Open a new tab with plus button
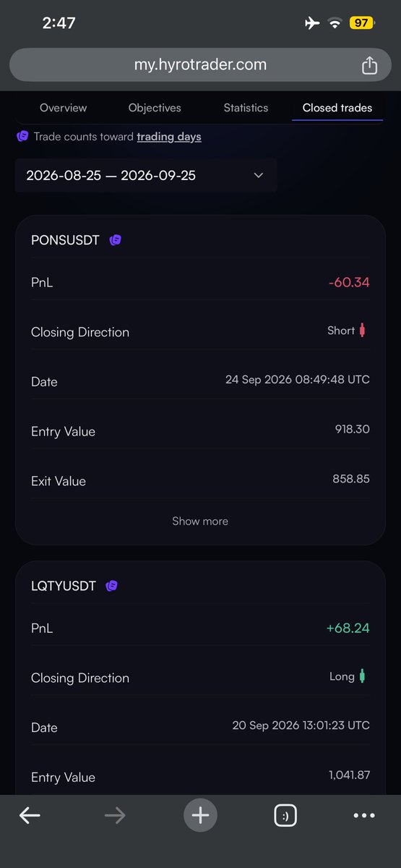Viewport: 401px width, 868px height. pyautogui.click(x=200, y=816)
